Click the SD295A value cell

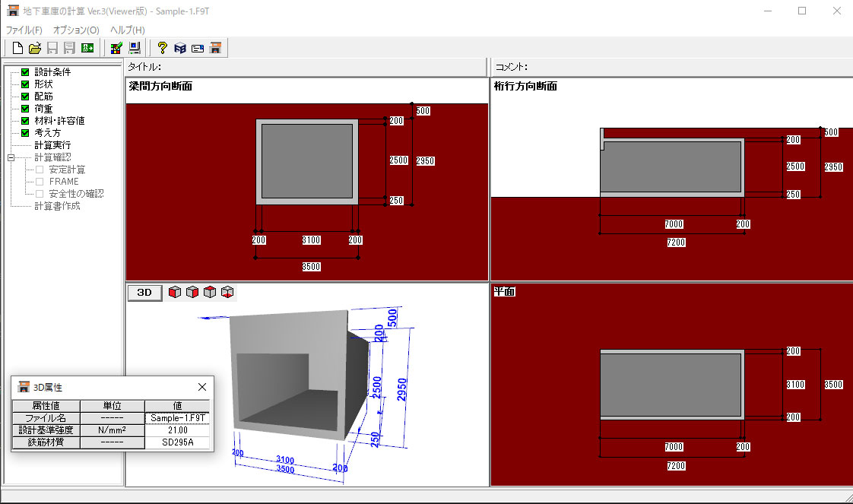tap(176, 442)
